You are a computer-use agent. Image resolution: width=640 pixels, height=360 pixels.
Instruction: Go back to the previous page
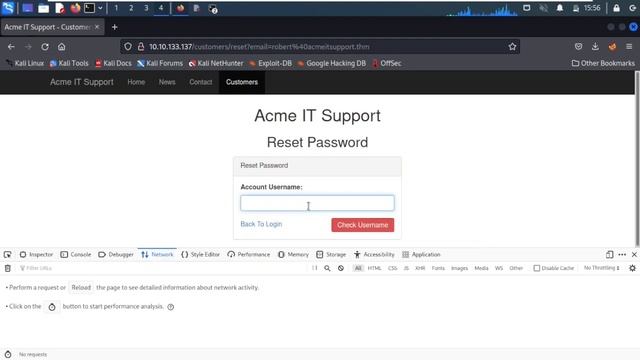[x=11, y=47]
